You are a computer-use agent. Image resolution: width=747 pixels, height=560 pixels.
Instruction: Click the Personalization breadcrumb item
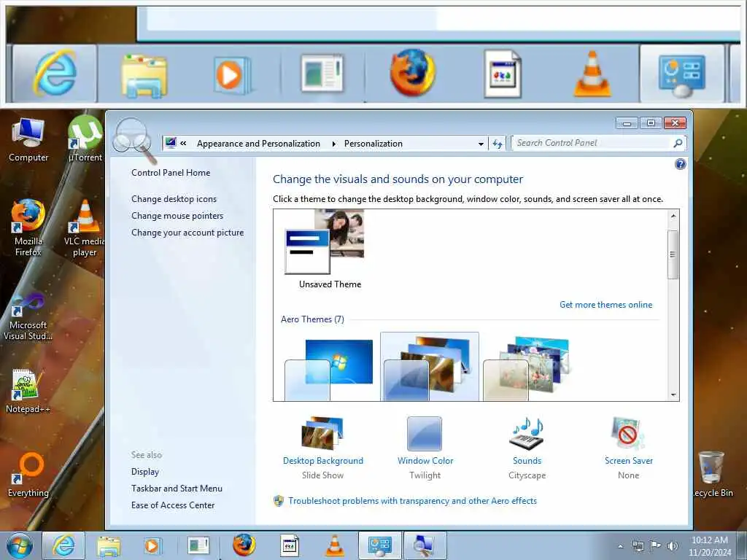[x=373, y=144]
